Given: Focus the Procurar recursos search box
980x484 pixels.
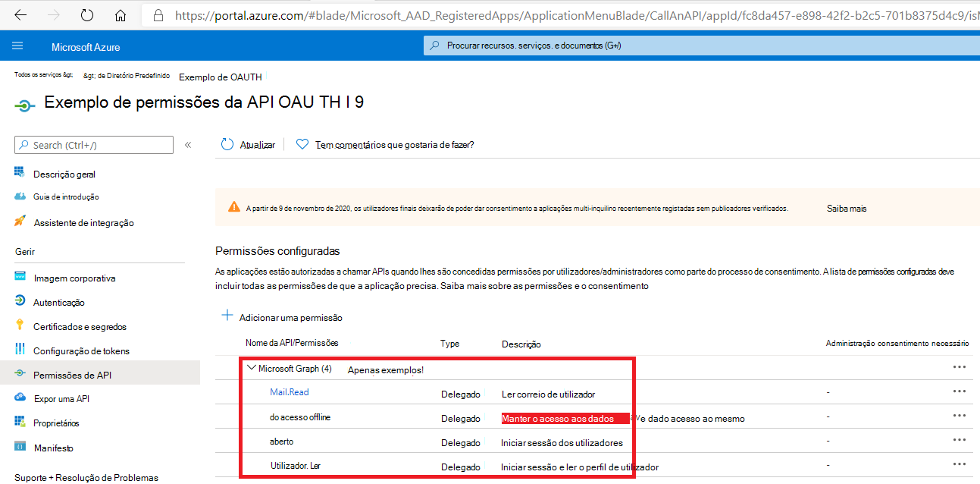Looking at the screenshot, I should tap(701, 46).
